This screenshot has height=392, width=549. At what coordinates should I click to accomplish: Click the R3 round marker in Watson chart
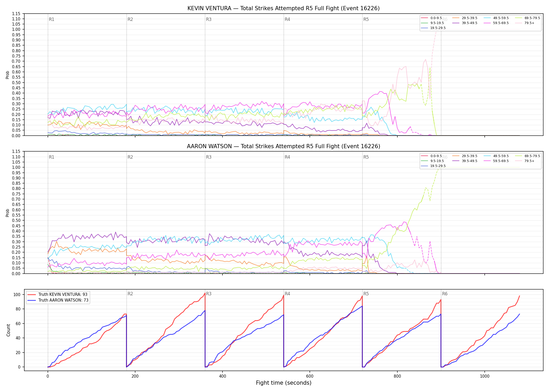click(x=209, y=157)
